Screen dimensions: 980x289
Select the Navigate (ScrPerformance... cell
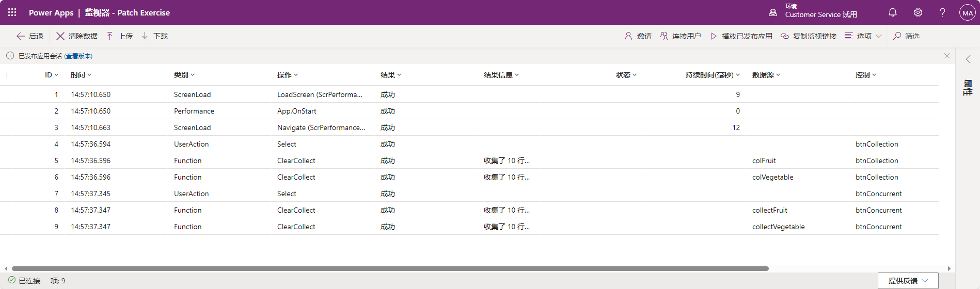[x=321, y=127]
